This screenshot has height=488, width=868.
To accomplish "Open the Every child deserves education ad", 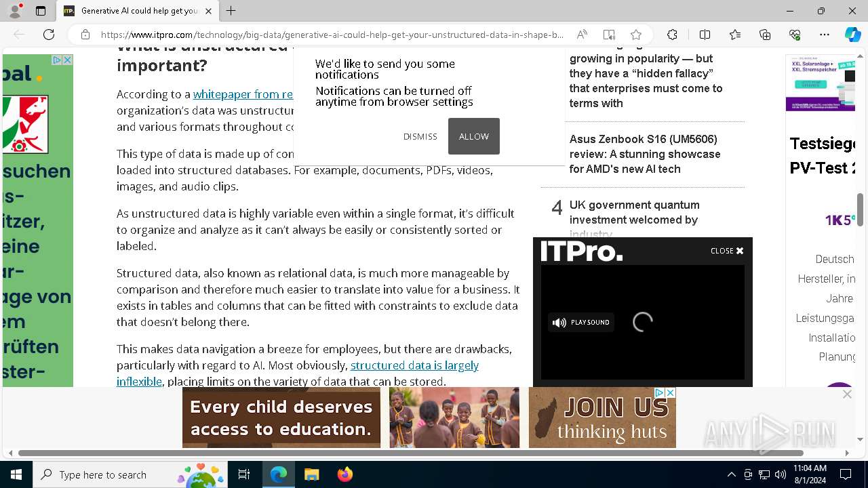I will tap(281, 418).
